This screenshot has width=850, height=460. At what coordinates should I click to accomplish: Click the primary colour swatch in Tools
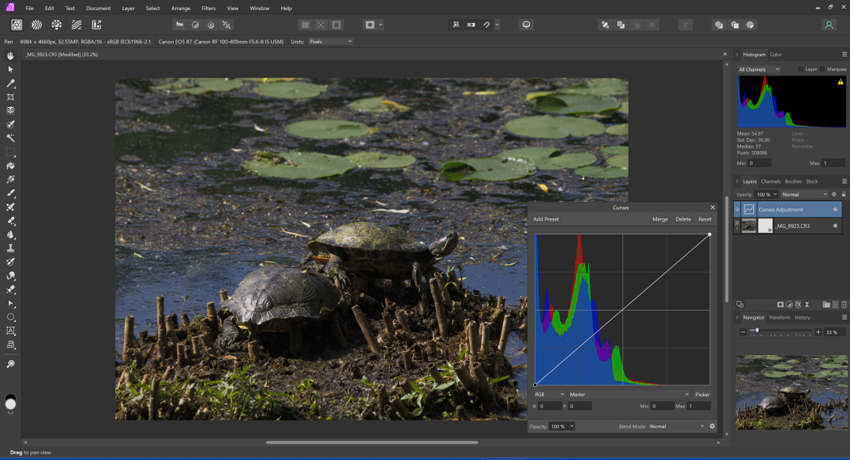[10, 403]
